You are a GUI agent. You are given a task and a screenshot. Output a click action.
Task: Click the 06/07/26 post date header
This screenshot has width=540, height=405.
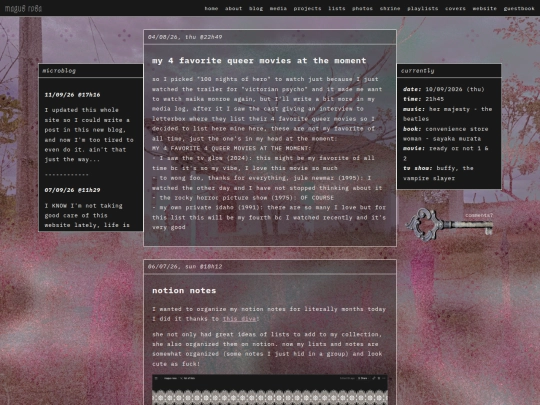click(x=185, y=267)
